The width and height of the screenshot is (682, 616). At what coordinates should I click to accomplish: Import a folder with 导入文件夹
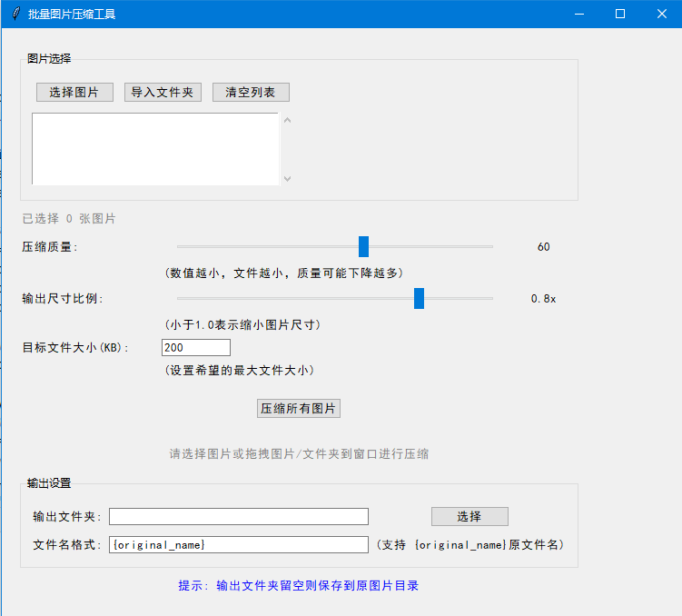click(163, 93)
